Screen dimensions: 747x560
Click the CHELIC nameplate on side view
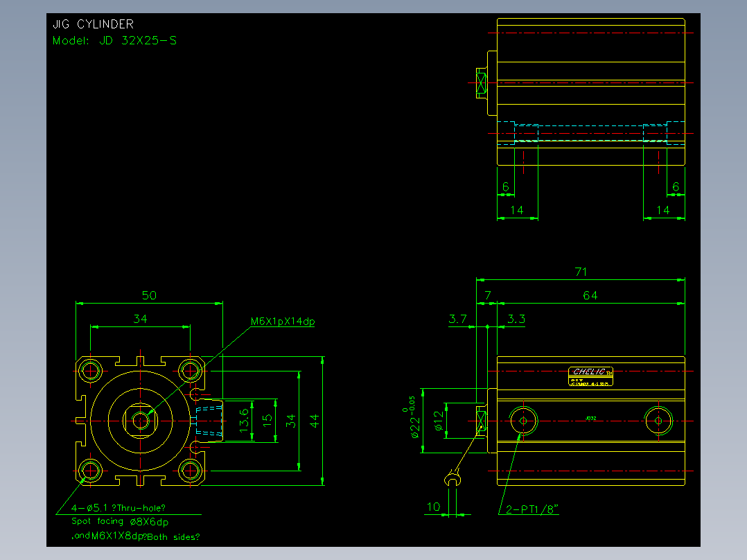(x=590, y=376)
